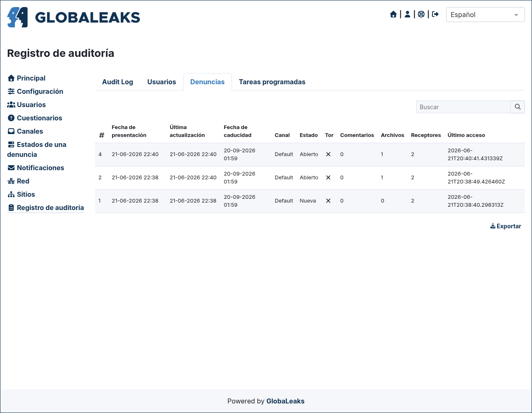Click the Registro de auditoría clipboard icon
Screen dimensions: 532x413
[11, 208]
